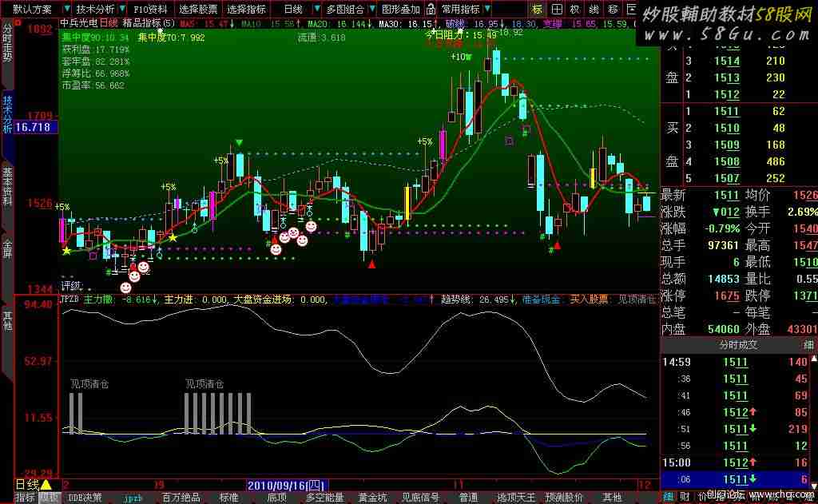
Task: Click the 选择指标 toolbar button
Action: (246, 9)
